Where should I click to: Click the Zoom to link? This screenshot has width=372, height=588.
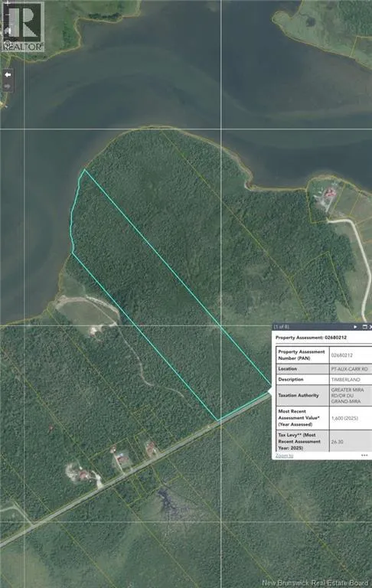click(284, 456)
